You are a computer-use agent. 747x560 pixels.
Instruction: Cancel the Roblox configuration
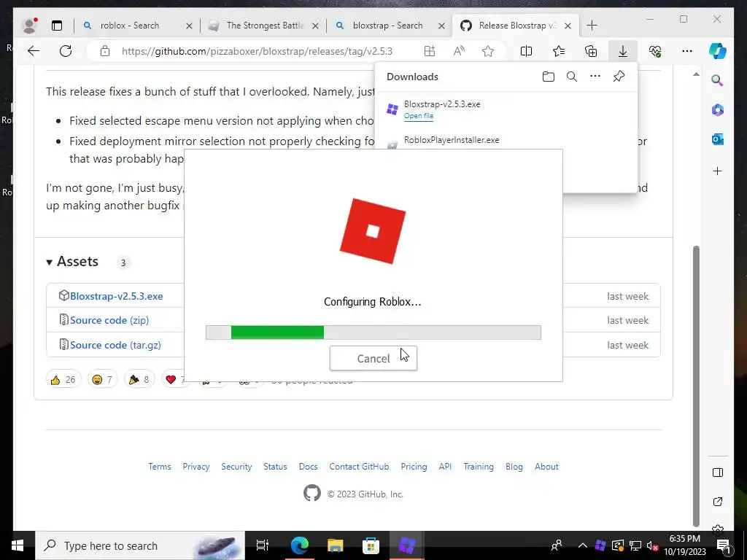(x=373, y=358)
